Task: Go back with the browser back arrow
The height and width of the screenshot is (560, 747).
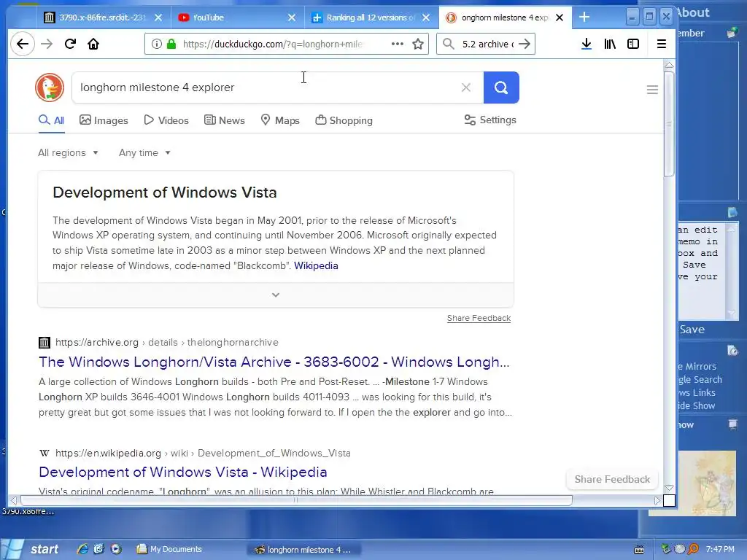Action: click(23, 44)
